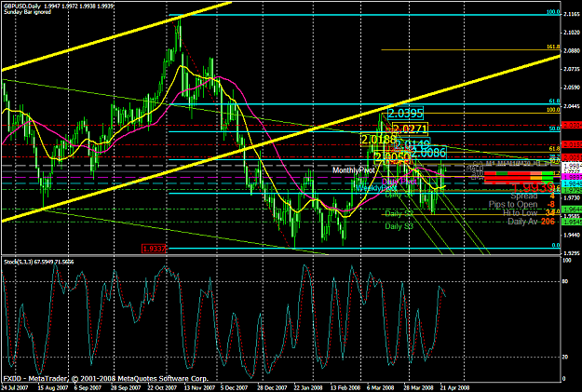Click the 22 Oct 2007 date label

161,388
